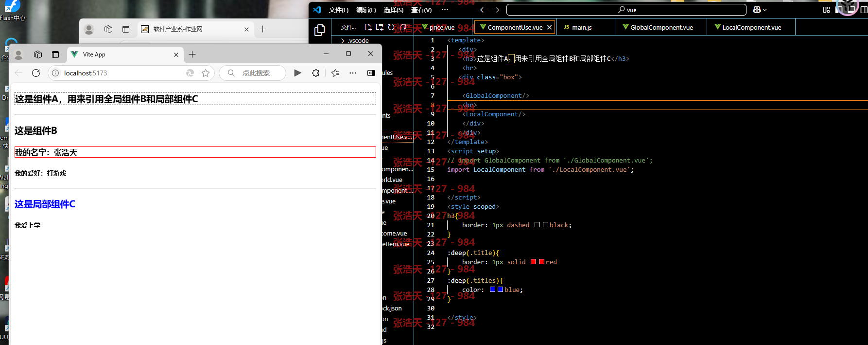Switch to the LocalComponent.vue editor tab
The width and height of the screenshot is (868, 345).
click(x=751, y=27)
